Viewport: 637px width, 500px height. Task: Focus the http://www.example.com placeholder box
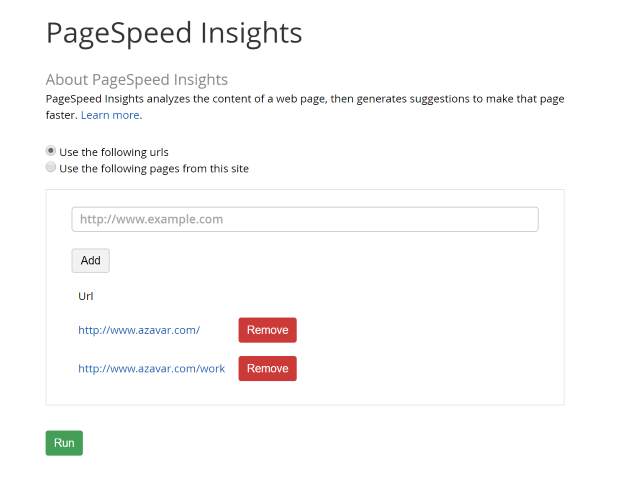pyautogui.click(x=305, y=219)
